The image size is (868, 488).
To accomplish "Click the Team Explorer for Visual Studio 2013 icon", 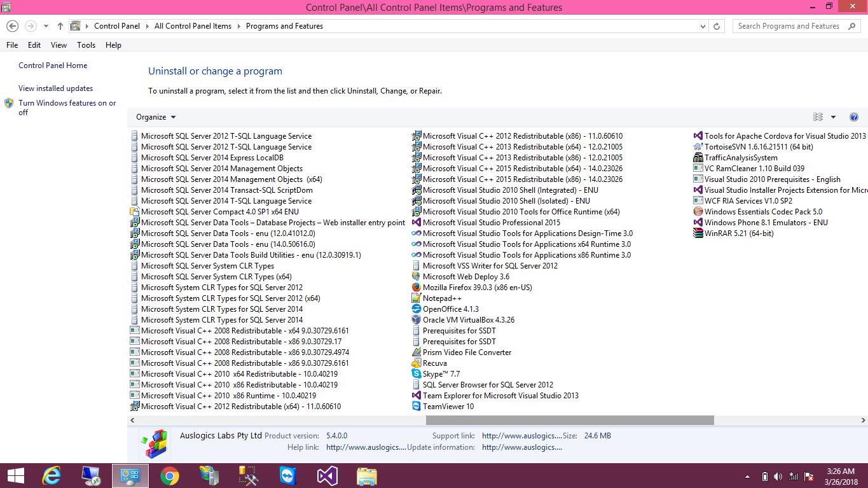I will (417, 396).
